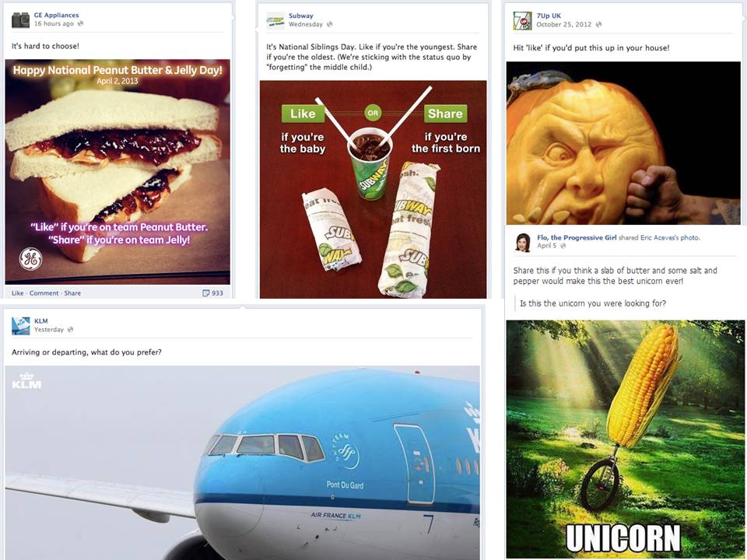Open the peanut butter and jelly sandwich photo
747x560 pixels.
(x=117, y=172)
